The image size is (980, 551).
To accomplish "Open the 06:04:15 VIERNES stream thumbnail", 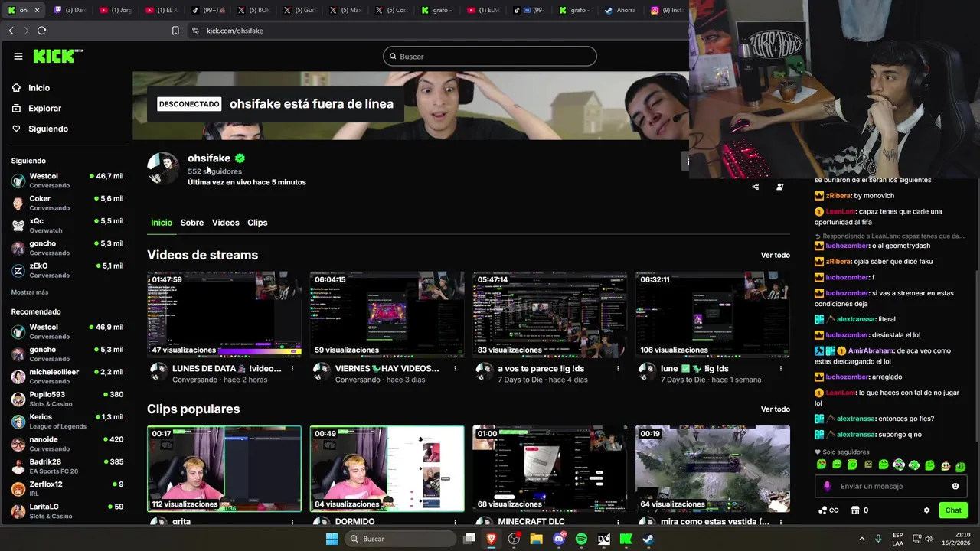I will tap(387, 314).
